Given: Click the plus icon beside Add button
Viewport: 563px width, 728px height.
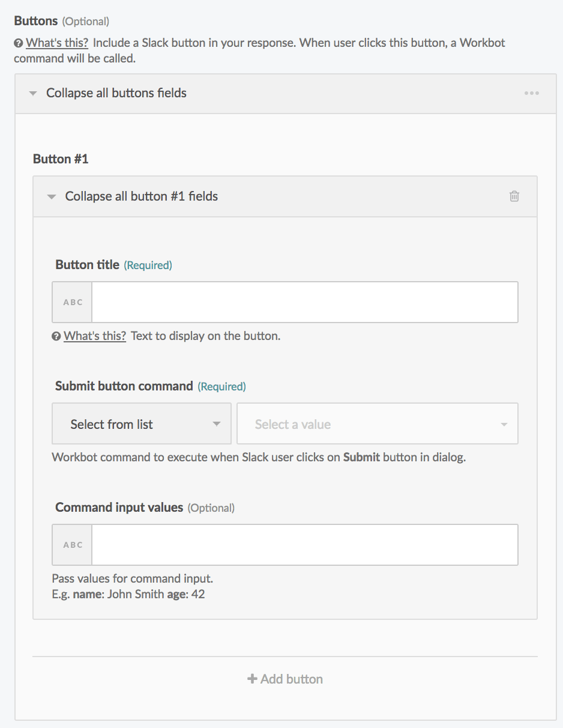Looking at the screenshot, I should click(x=252, y=679).
